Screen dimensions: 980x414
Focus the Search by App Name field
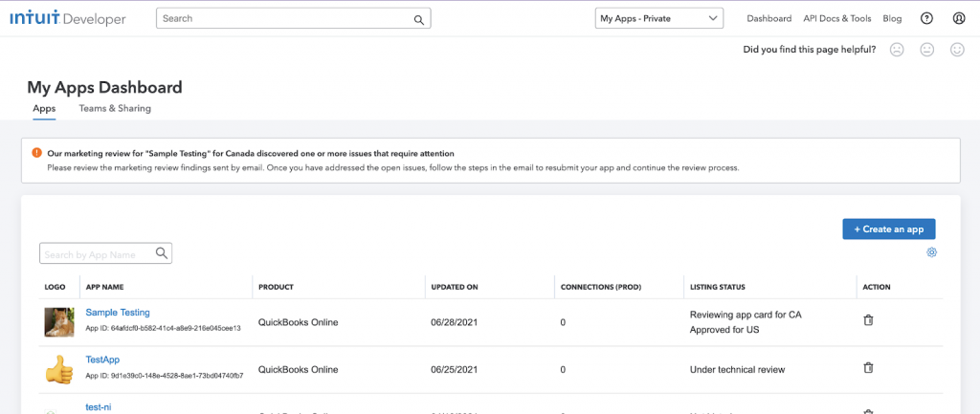click(x=105, y=253)
